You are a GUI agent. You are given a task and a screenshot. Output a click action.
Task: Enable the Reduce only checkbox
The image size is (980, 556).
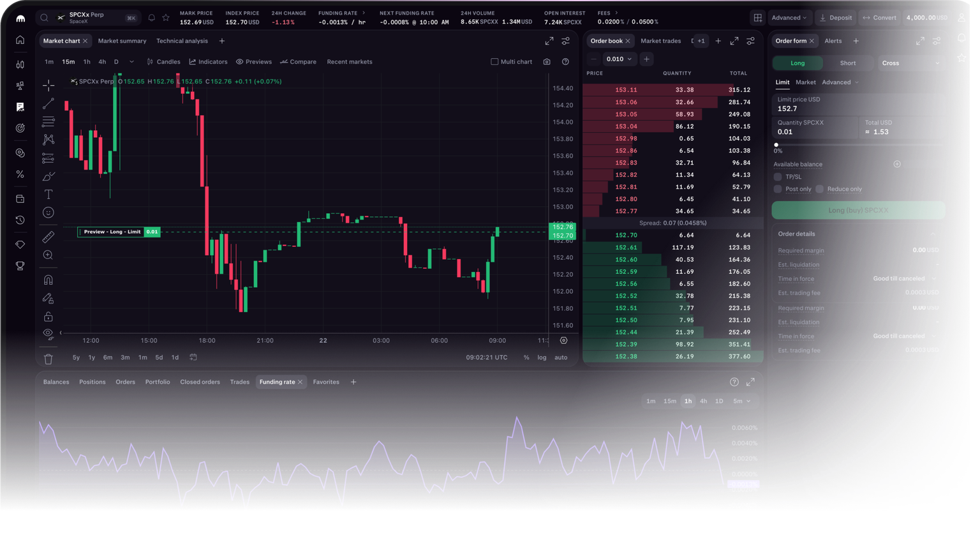click(x=820, y=189)
